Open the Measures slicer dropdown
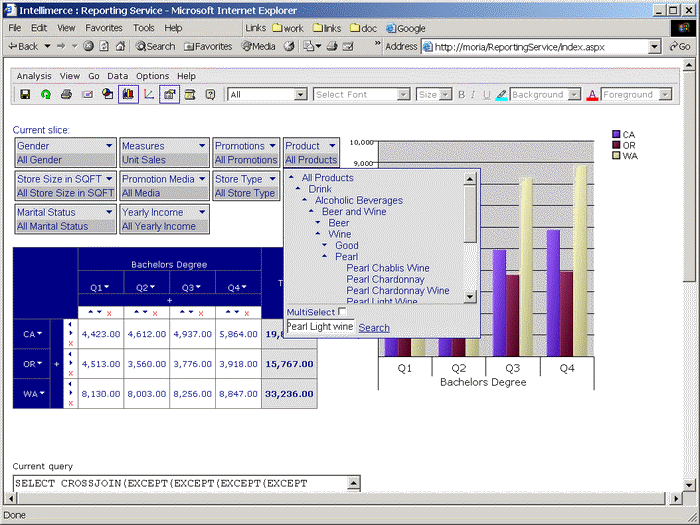This screenshot has height=525, width=700. coord(202,146)
